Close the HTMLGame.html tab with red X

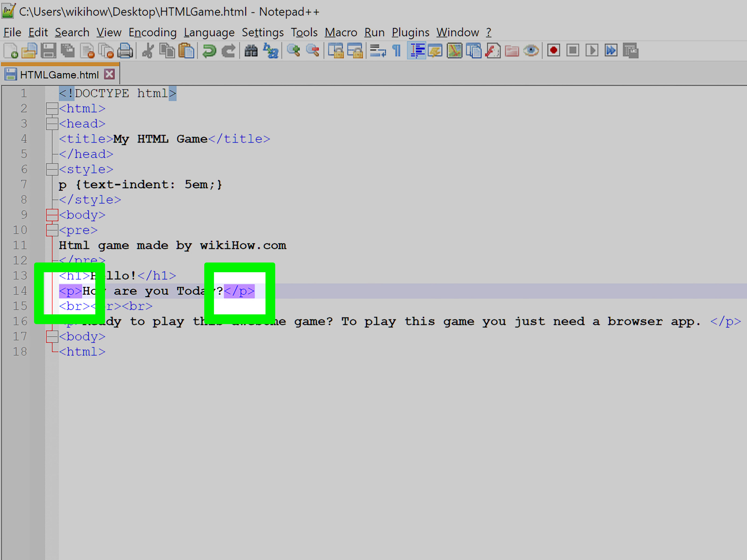[x=109, y=74]
